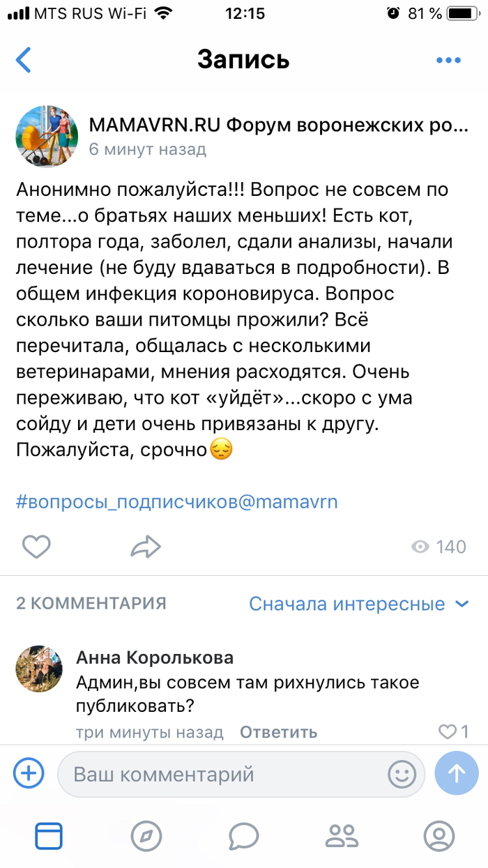Like the post with the heart icon
The width and height of the screenshot is (488, 868).
click(36, 547)
